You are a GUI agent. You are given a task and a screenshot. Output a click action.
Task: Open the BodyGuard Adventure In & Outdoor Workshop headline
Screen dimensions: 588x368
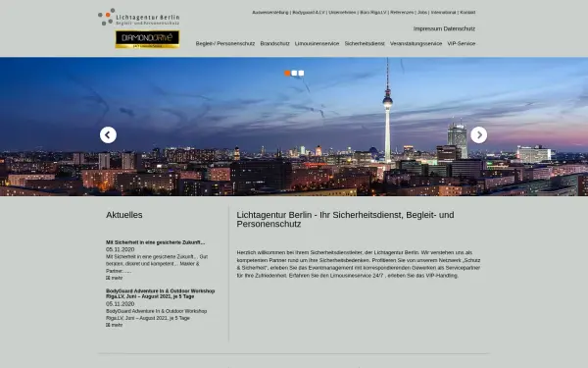coord(161,293)
